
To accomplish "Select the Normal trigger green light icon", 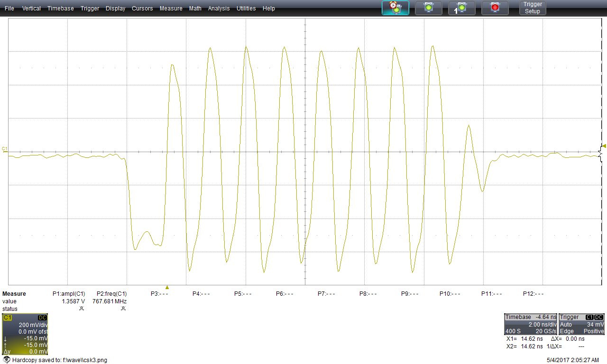I will coord(428,8).
